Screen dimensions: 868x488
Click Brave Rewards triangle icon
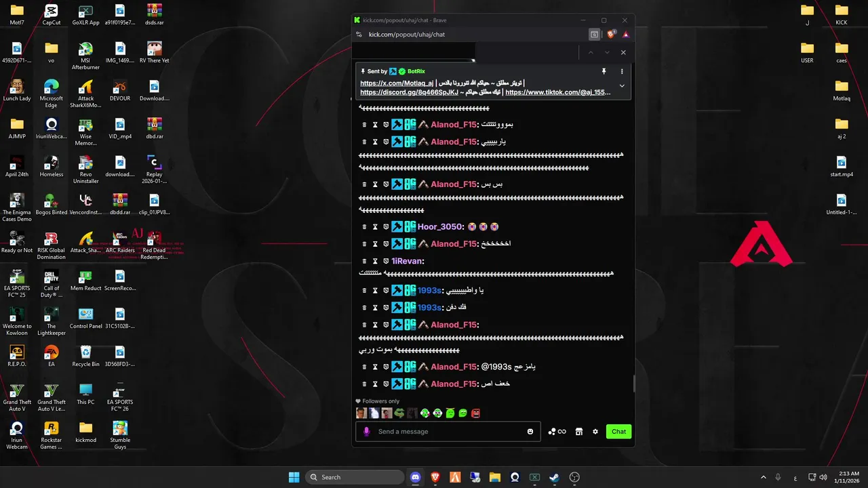pyautogui.click(x=625, y=35)
